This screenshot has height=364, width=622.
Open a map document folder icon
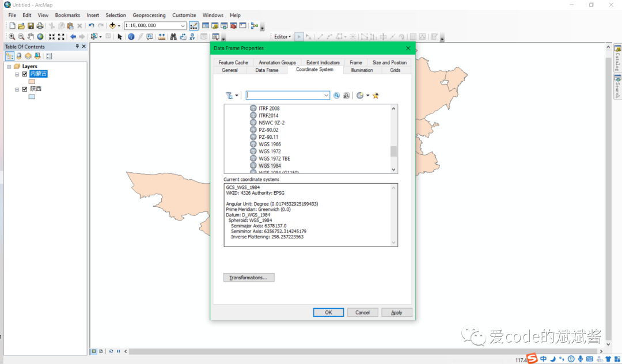tap(21, 26)
